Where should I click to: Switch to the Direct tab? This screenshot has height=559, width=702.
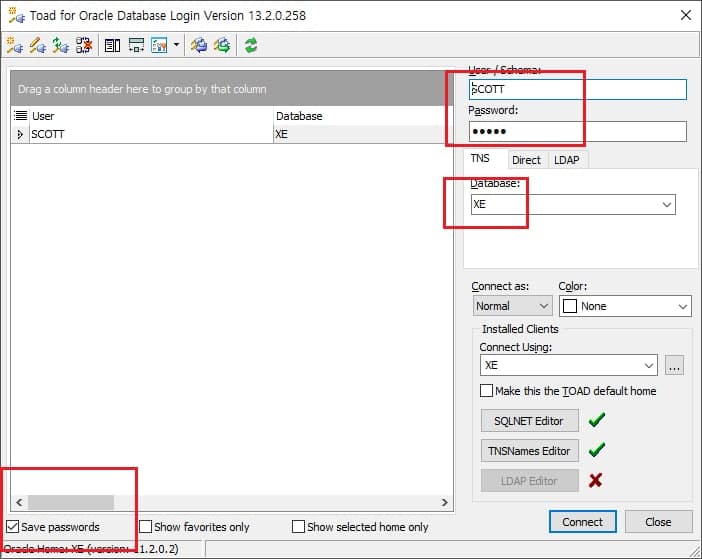526,160
